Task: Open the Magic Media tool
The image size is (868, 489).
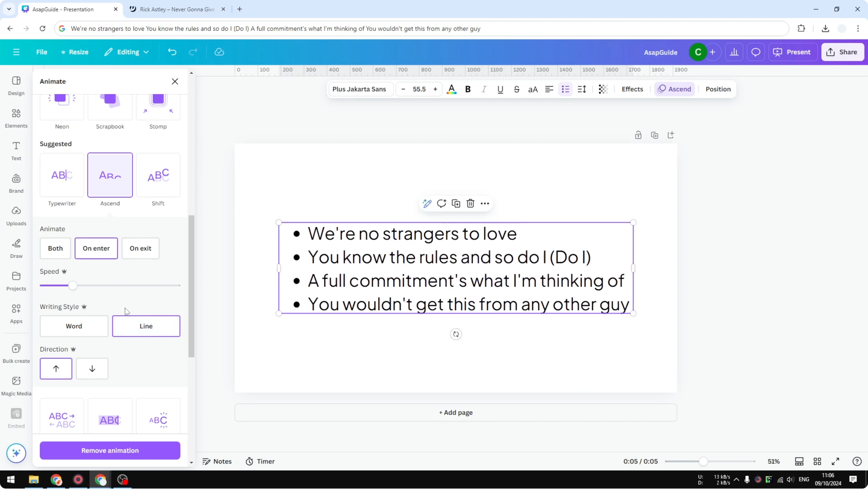Action: click(16, 386)
